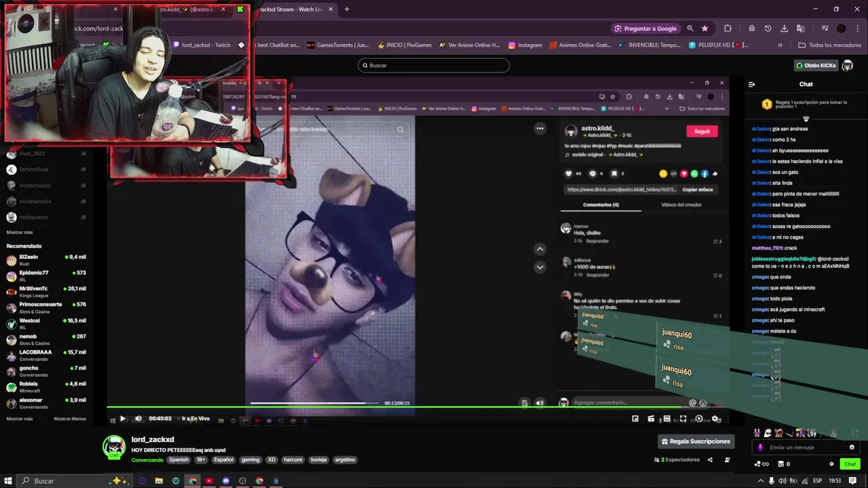Screen dimensions: 868x488
Task: Focus the Kick 'Buscar' search field
Action: point(433,65)
